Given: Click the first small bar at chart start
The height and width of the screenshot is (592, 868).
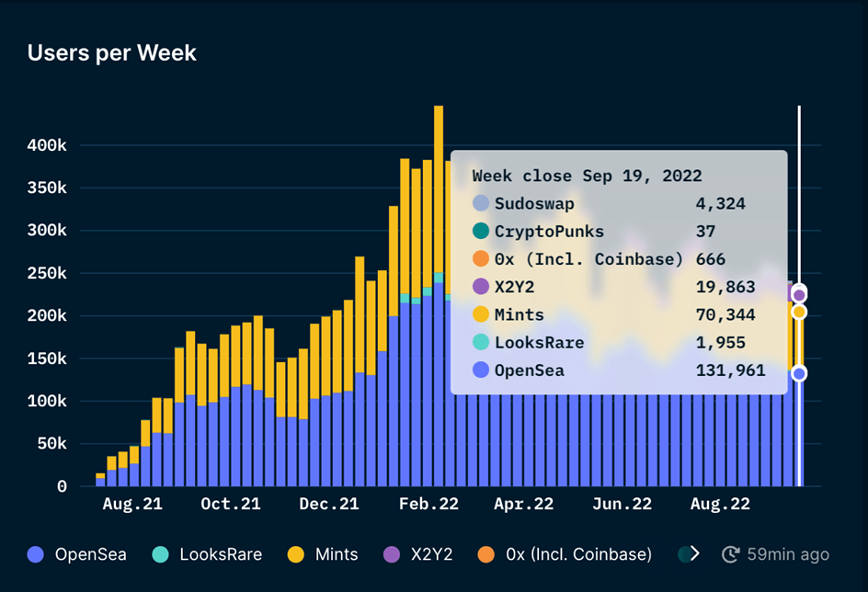Looking at the screenshot, I should tap(100, 480).
